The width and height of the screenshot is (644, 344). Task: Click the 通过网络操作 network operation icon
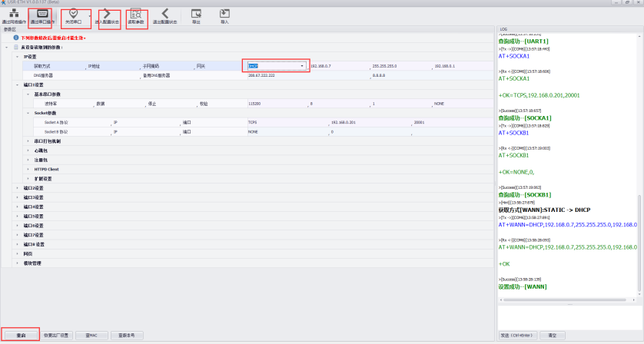12,16
